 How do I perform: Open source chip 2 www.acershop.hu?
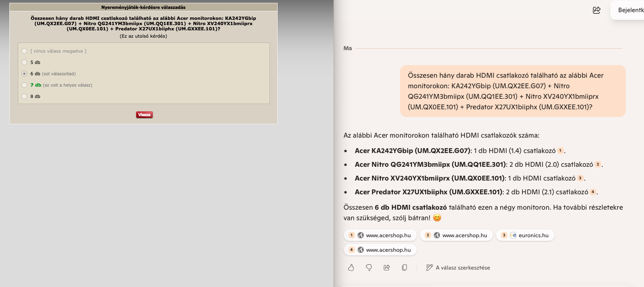[456, 235]
